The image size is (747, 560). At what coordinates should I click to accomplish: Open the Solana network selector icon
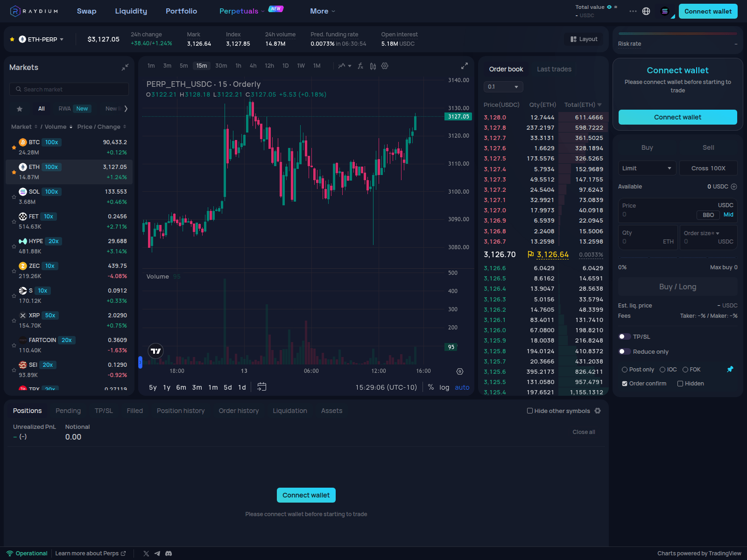tap(665, 11)
